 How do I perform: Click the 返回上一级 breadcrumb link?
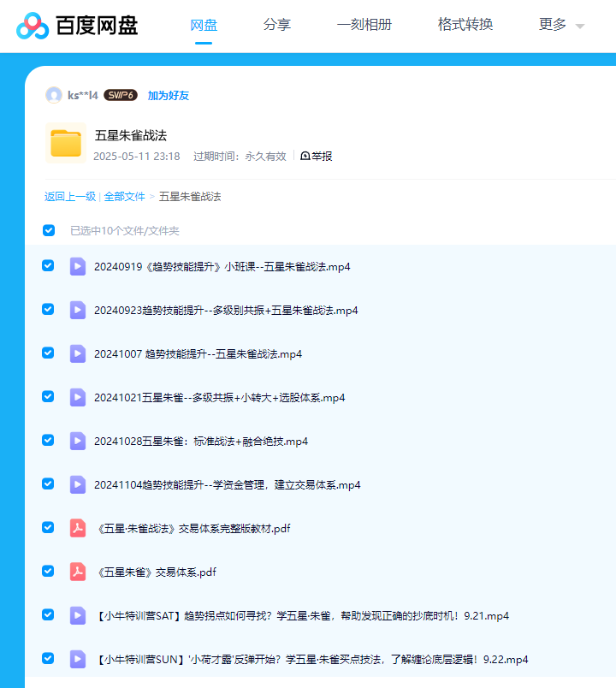[70, 197]
